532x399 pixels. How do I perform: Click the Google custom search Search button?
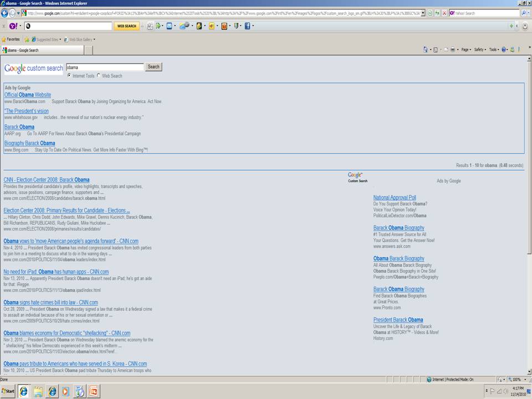click(154, 67)
